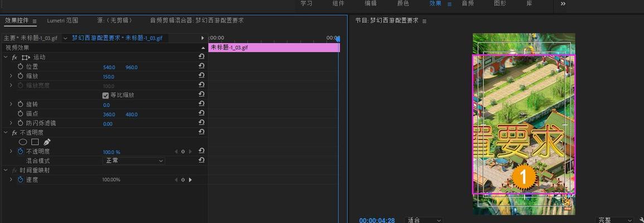Image resolution: width=644 pixels, height=223 pixels.
Task: Toggle animation stopwatch for 速度
Action: (21, 180)
